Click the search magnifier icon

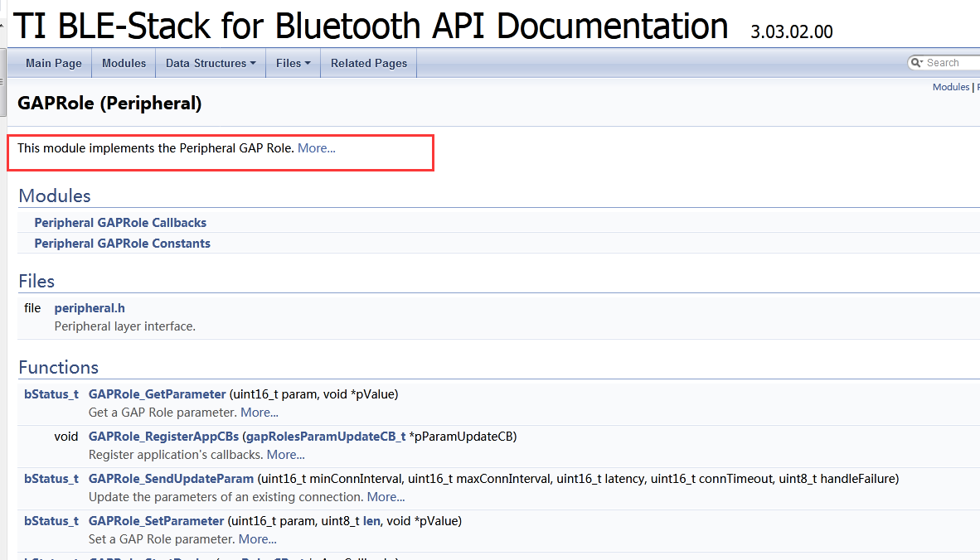pyautogui.click(x=916, y=63)
